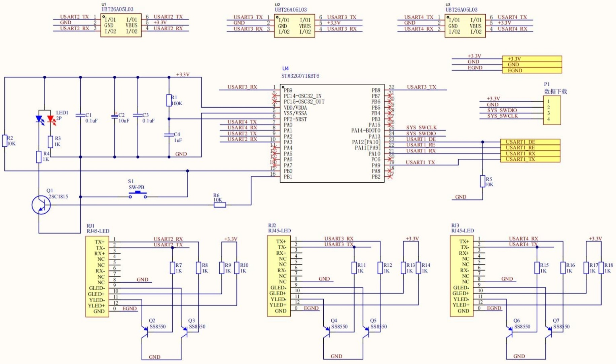Select the R5 10K pull-down resistor
The image size is (616, 364).
[482, 181]
